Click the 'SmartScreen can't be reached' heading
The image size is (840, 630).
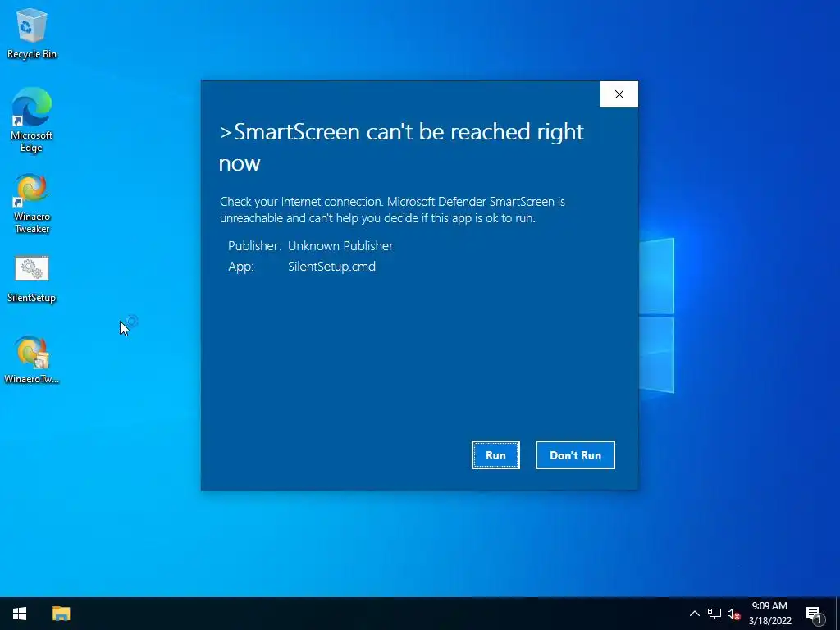(x=401, y=147)
